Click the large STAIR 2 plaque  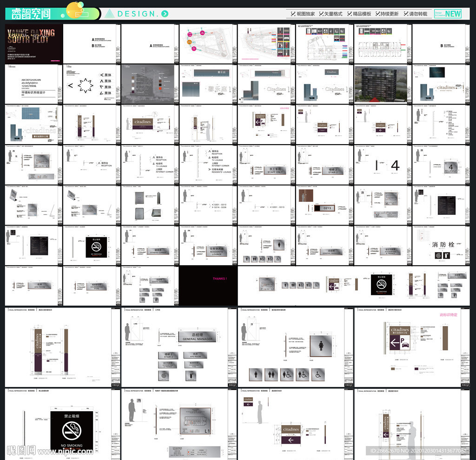click(168, 355)
